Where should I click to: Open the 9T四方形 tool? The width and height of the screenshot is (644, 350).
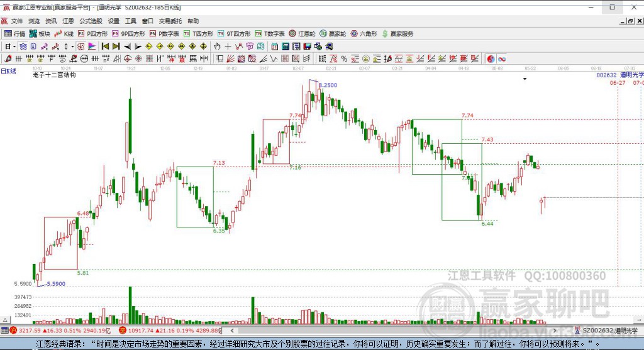234,34
